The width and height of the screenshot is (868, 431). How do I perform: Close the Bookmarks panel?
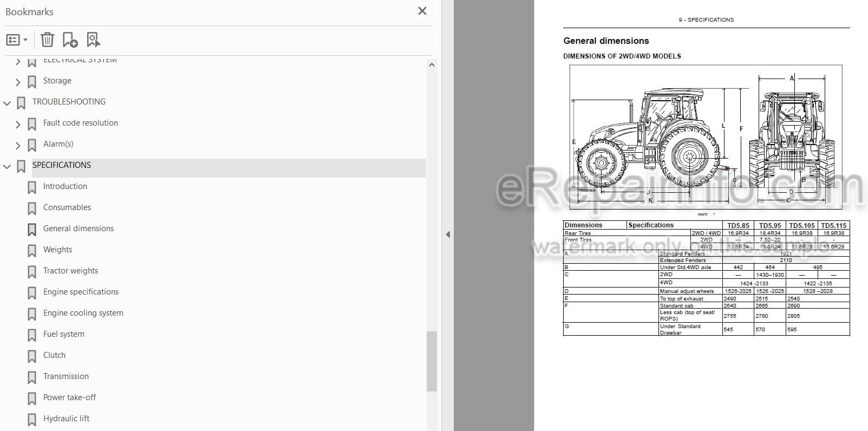pos(422,11)
